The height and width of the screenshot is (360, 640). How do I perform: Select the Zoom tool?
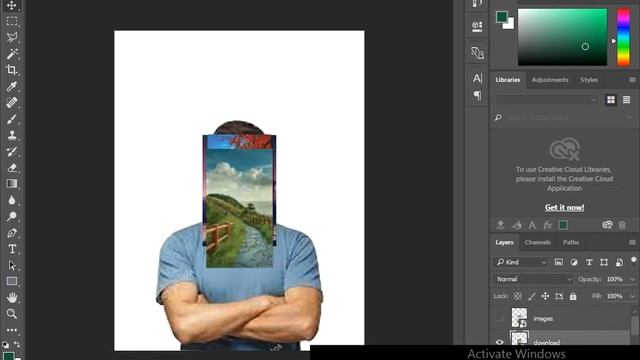coord(11,313)
